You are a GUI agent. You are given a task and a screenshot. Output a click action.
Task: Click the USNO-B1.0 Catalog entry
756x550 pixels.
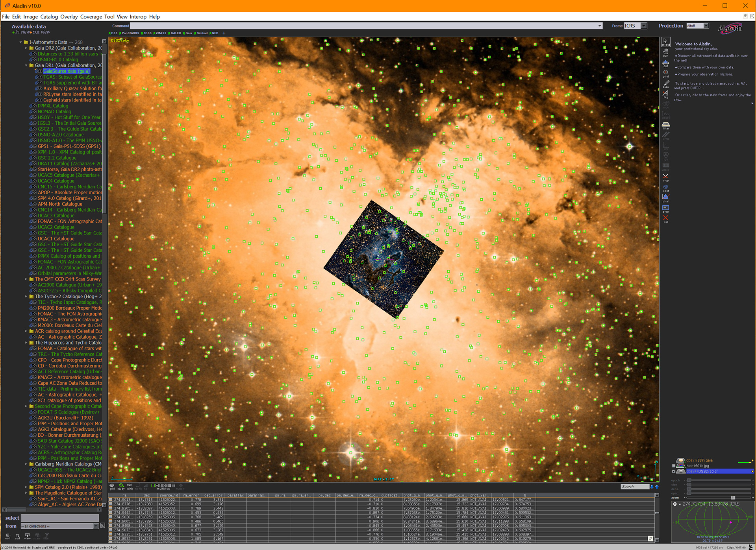[x=58, y=60]
